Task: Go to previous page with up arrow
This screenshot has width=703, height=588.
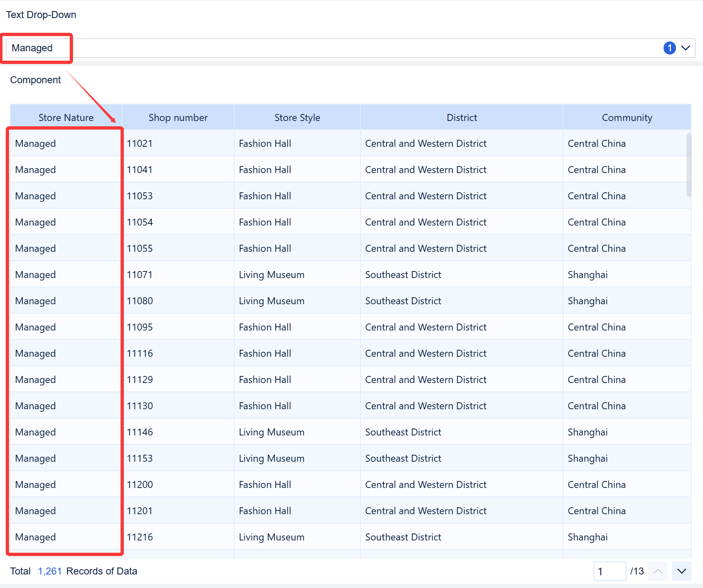Action: click(658, 571)
